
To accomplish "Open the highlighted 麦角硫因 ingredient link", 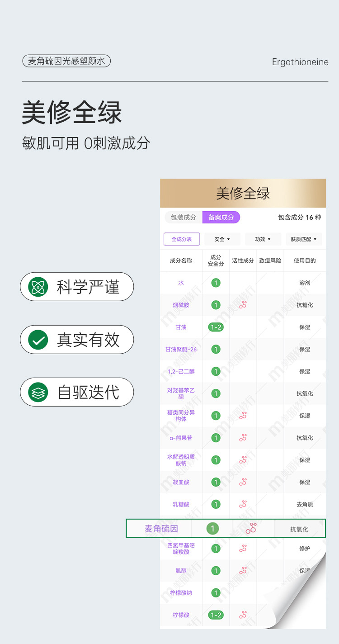I will (161, 529).
